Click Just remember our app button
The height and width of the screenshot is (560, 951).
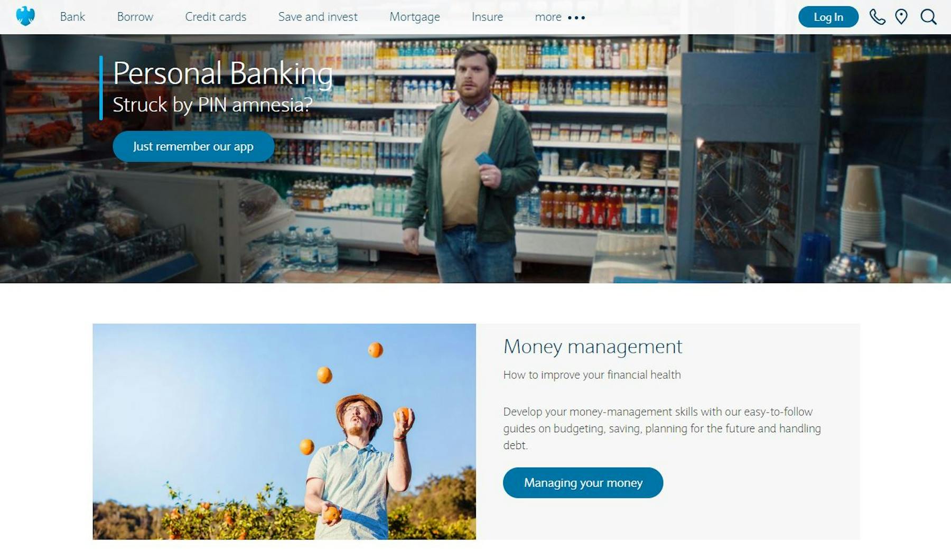click(193, 146)
